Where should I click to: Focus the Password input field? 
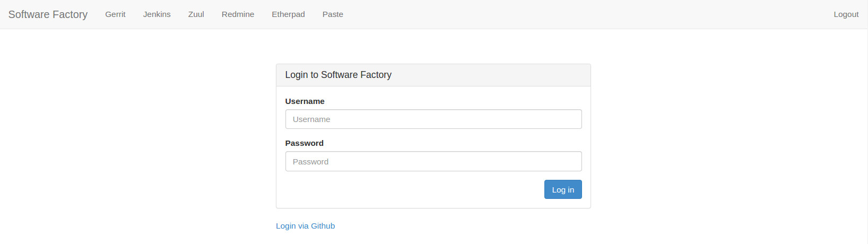point(433,162)
